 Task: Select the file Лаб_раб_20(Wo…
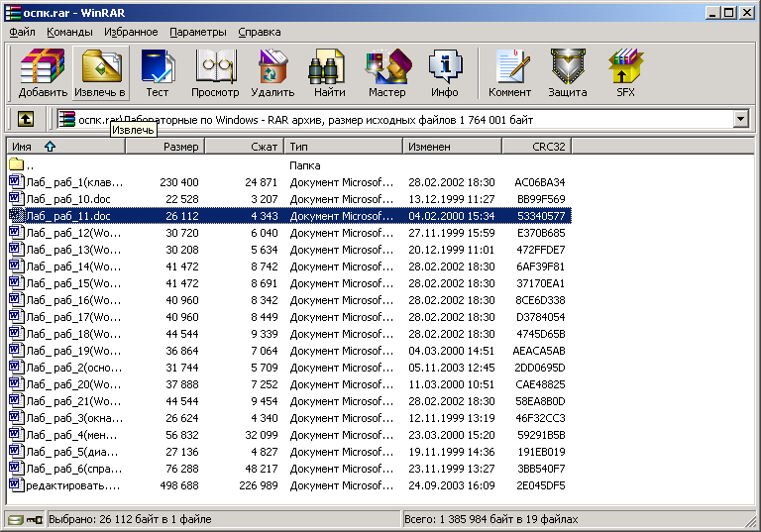click(73, 384)
